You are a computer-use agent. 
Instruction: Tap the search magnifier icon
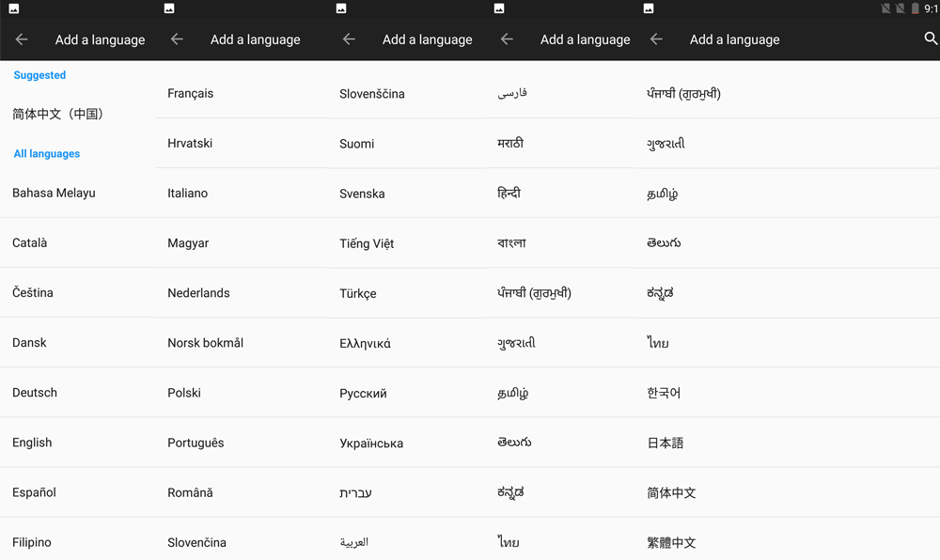click(931, 39)
